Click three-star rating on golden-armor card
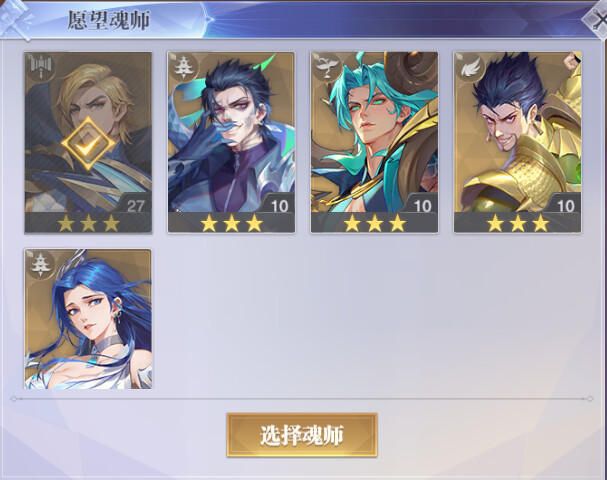 click(518, 223)
